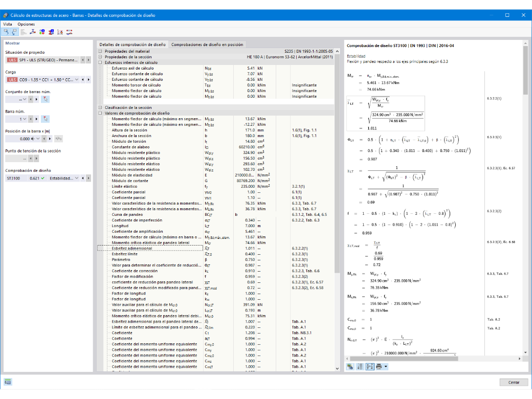Screen dimensions: 532x399
Task: Switch to Detalles de comprobación de diseño tab
Action: [132, 45]
